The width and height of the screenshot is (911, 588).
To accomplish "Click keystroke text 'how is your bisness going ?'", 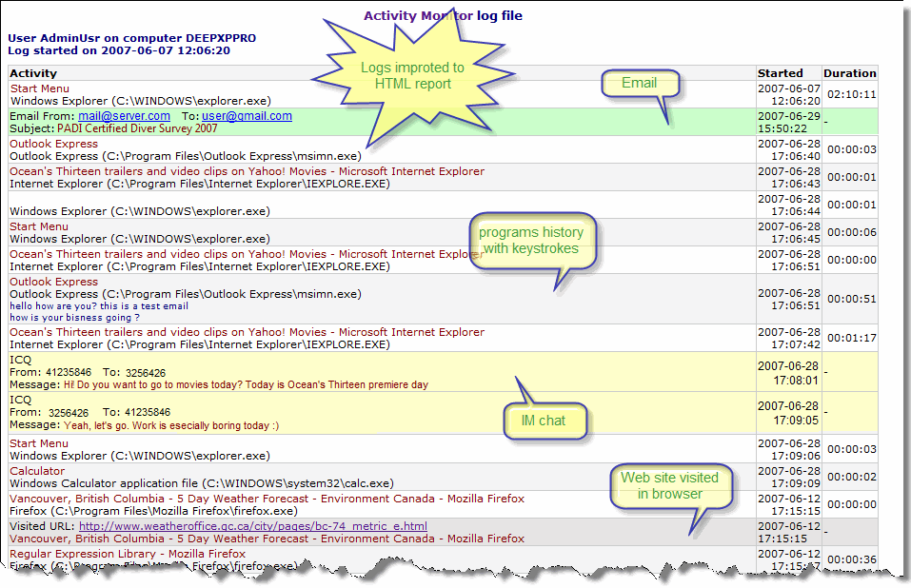I will click(x=74, y=318).
